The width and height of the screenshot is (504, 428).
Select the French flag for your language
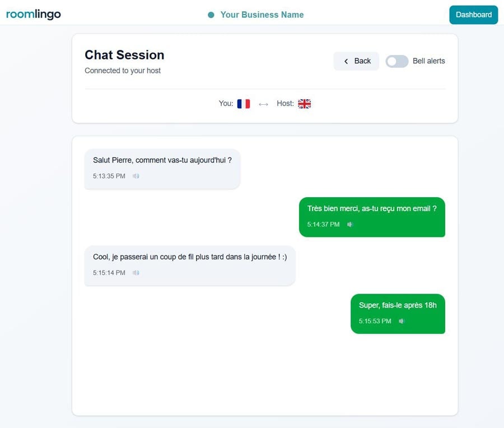243,103
